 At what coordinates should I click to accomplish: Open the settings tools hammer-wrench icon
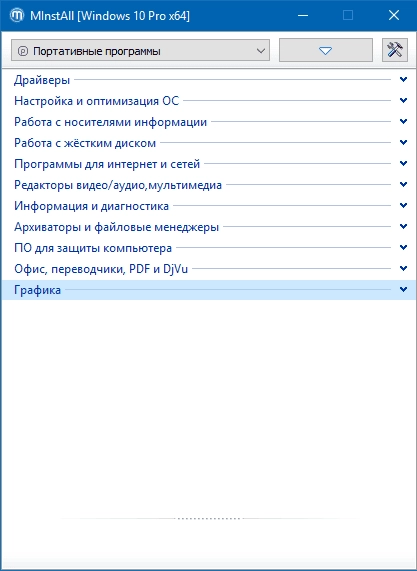tap(395, 50)
